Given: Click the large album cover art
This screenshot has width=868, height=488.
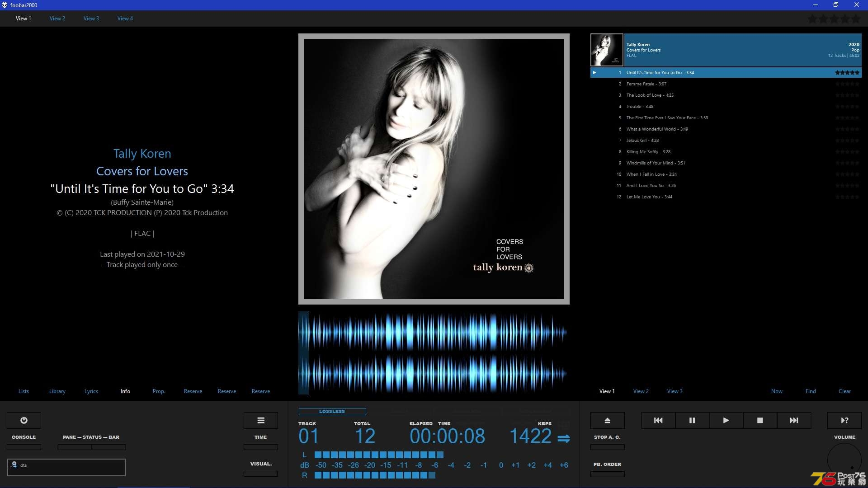Looking at the screenshot, I should pos(434,169).
